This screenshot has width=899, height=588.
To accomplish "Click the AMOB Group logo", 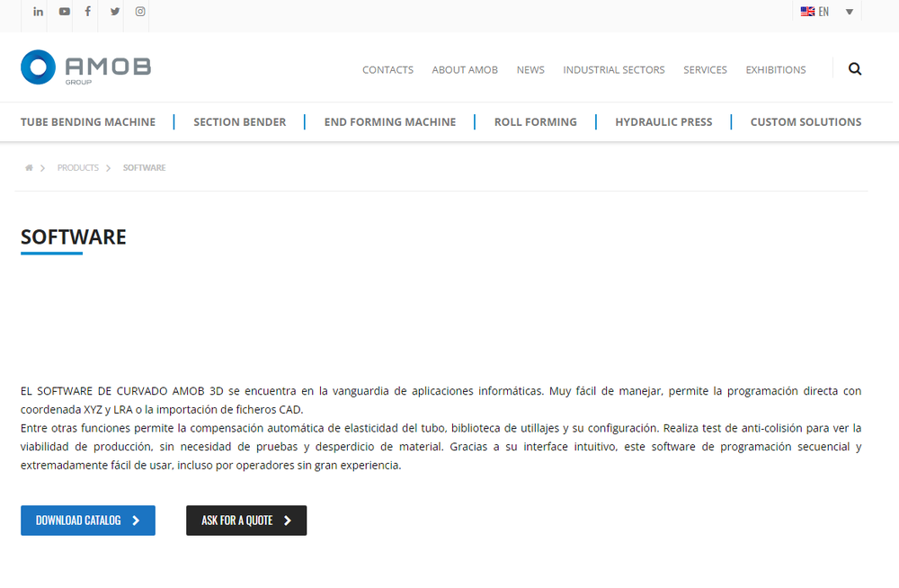I will [86, 67].
